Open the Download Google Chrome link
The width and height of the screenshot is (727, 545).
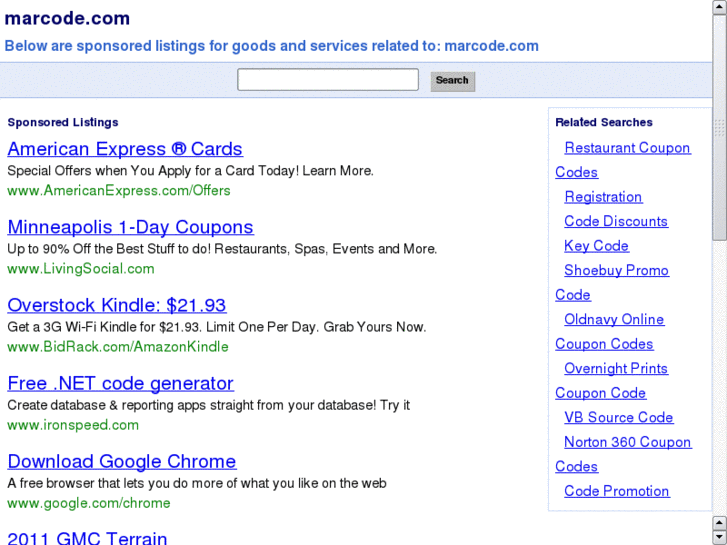[122, 461]
